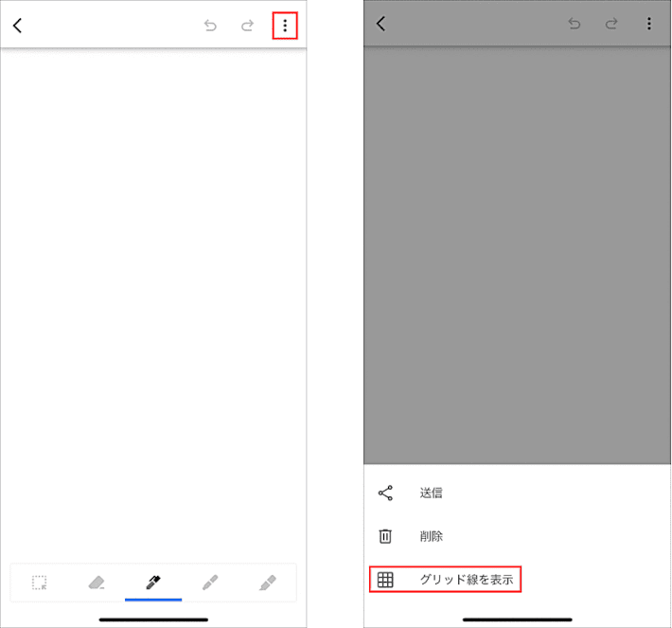Pick the marker tool next to the pen

pyautogui.click(x=210, y=583)
